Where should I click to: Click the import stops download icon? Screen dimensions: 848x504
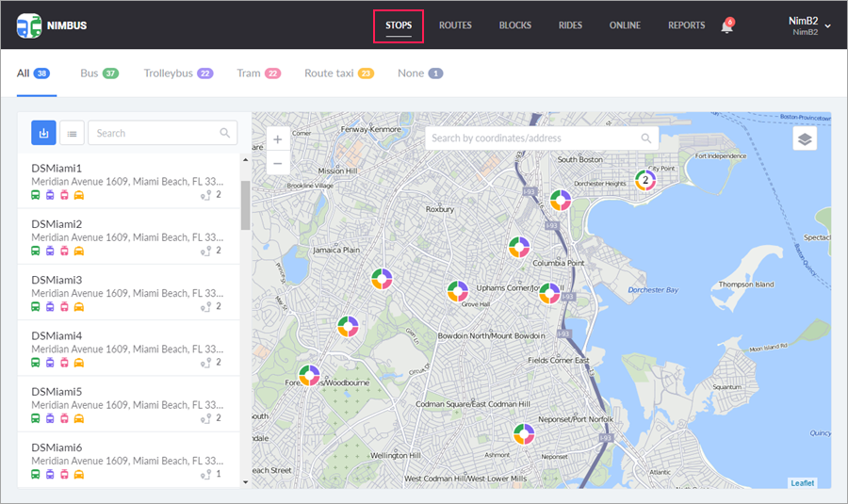pyautogui.click(x=43, y=133)
